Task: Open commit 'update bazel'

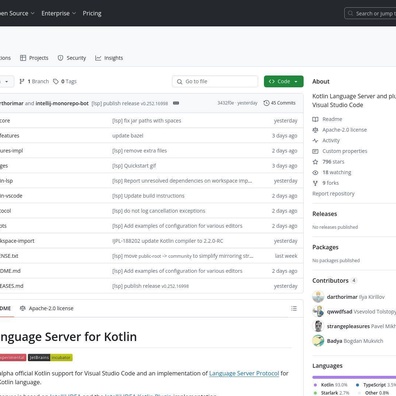Action: [128, 136]
